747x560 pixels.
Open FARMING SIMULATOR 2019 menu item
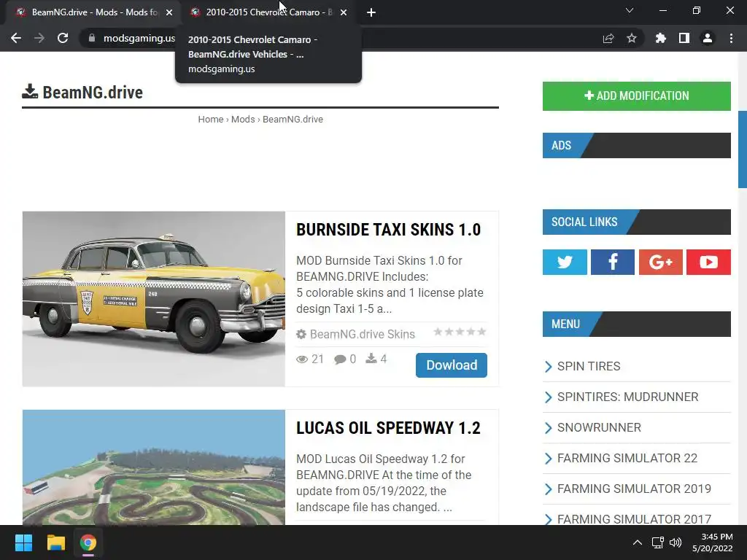point(634,489)
